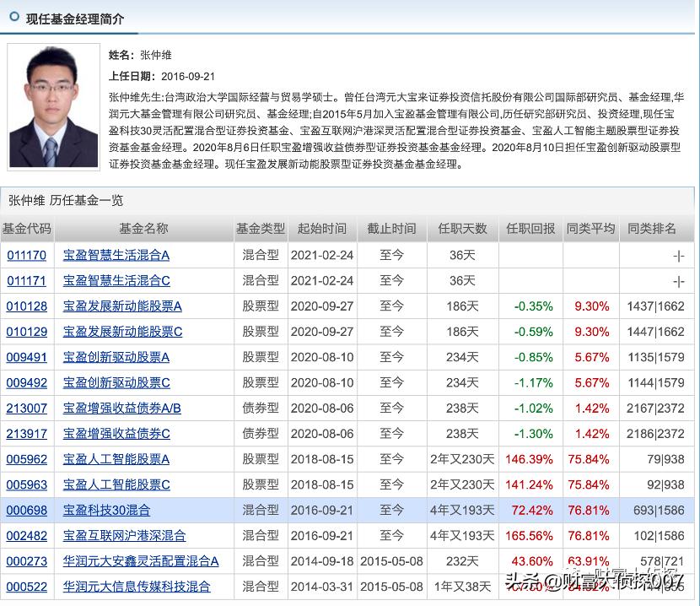Screen dimensions: 700x606
Task: Open fund code 000273 link
Action: point(27,561)
